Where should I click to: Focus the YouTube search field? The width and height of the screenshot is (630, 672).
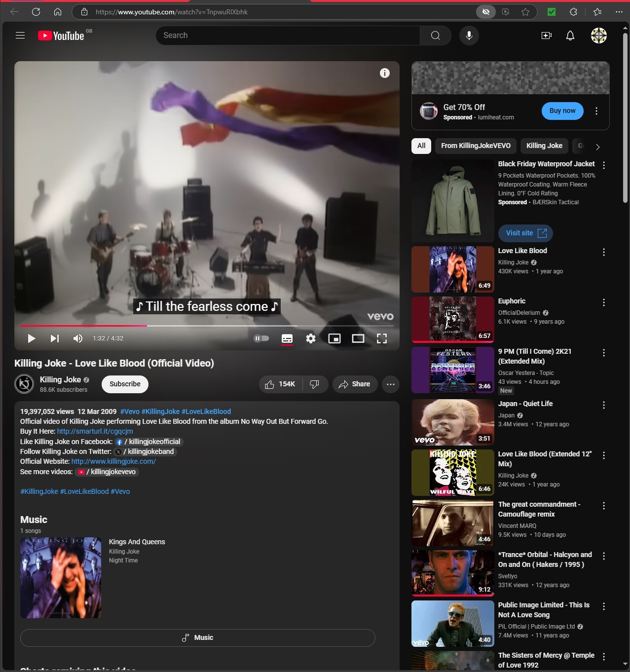[288, 36]
